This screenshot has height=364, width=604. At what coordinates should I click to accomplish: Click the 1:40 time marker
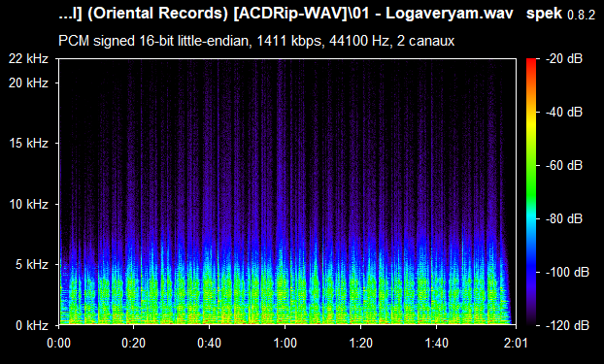tap(436, 344)
